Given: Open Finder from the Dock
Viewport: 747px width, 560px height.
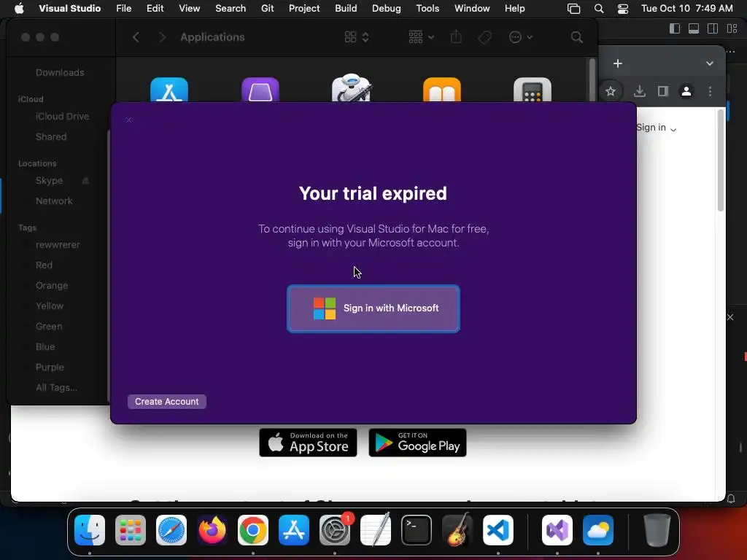Looking at the screenshot, I should pos(90,530).
